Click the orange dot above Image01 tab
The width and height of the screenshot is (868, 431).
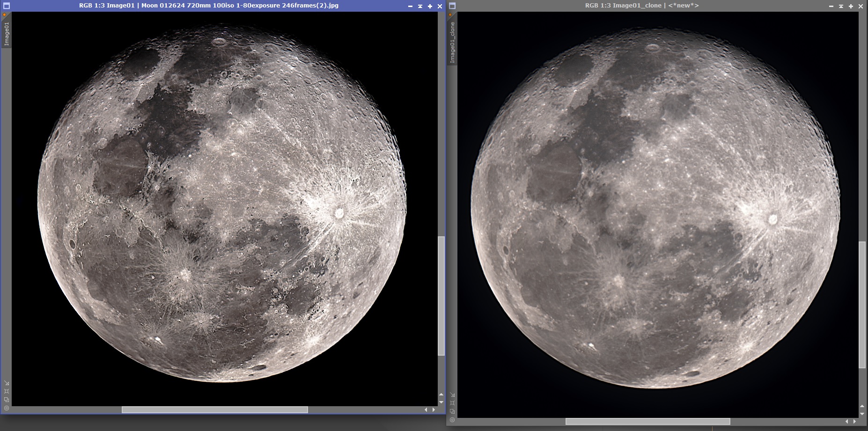point(5,15)
